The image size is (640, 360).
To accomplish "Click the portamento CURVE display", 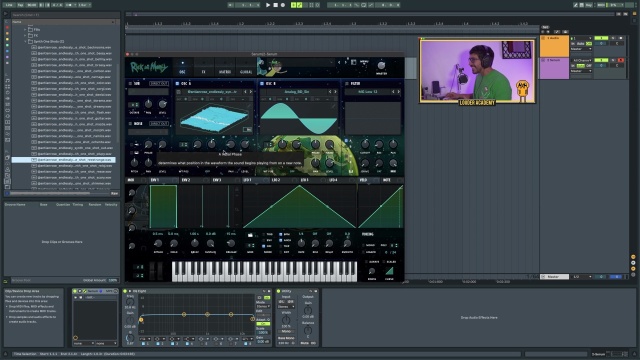I will pos(389,271).
